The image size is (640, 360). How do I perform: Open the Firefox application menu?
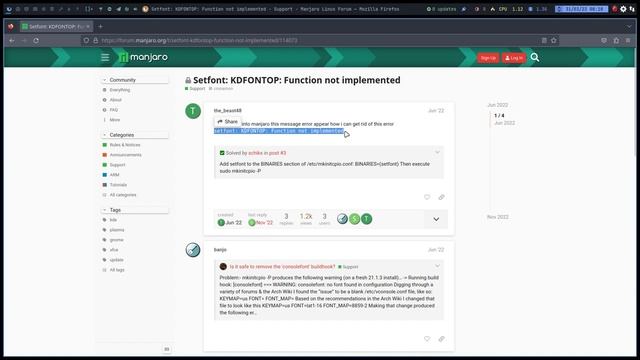click(x=628, y=40)
